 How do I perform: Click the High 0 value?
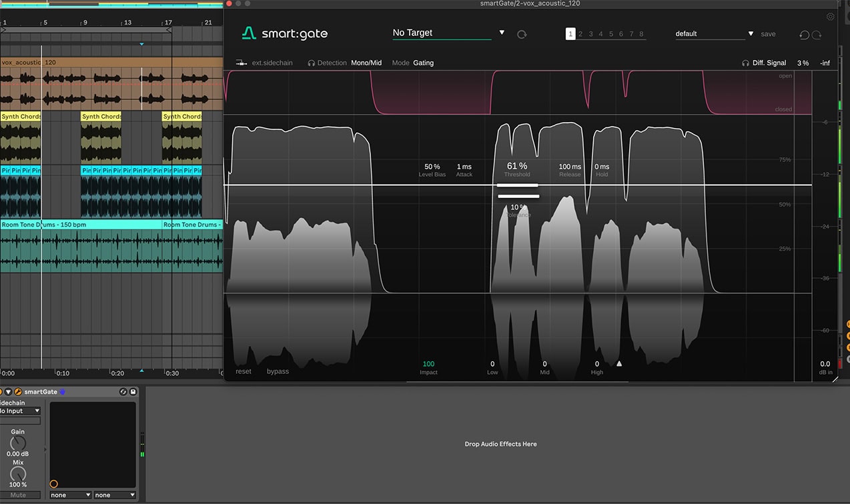click(x=596, y=364)
